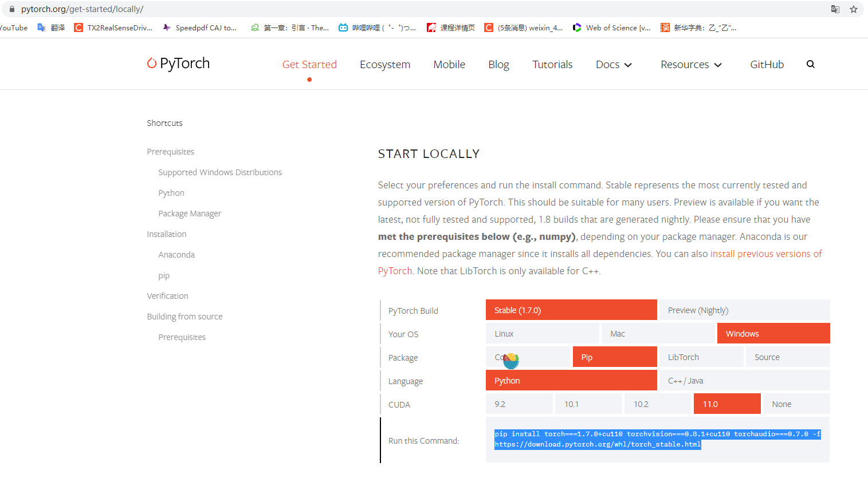Visit the GitHub link in navbar
Viewport: 868px width, 478px height.
(x=767, y=65)
